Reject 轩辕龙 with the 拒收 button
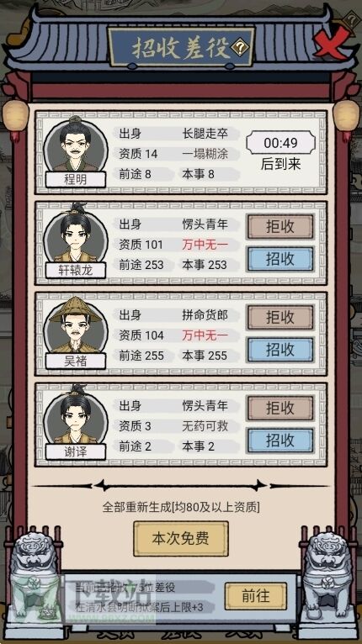This screenshot has width=362, height=644. 280,226
